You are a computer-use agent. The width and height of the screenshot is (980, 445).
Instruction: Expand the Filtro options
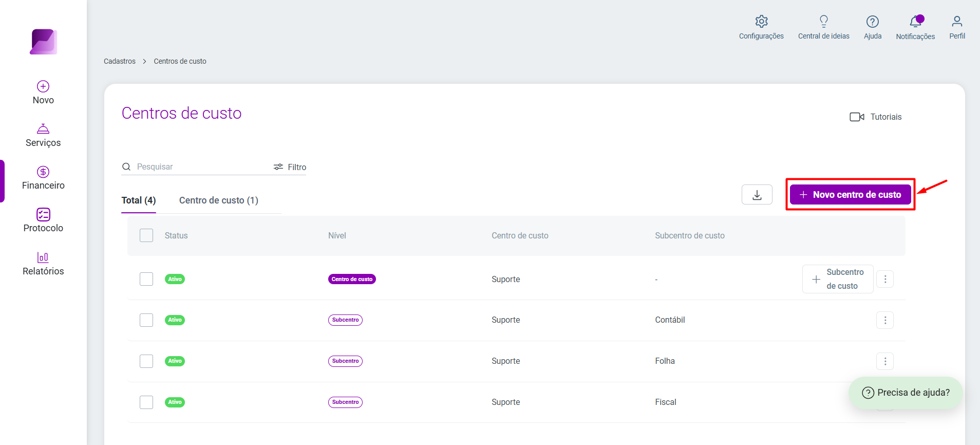(290, 167)
